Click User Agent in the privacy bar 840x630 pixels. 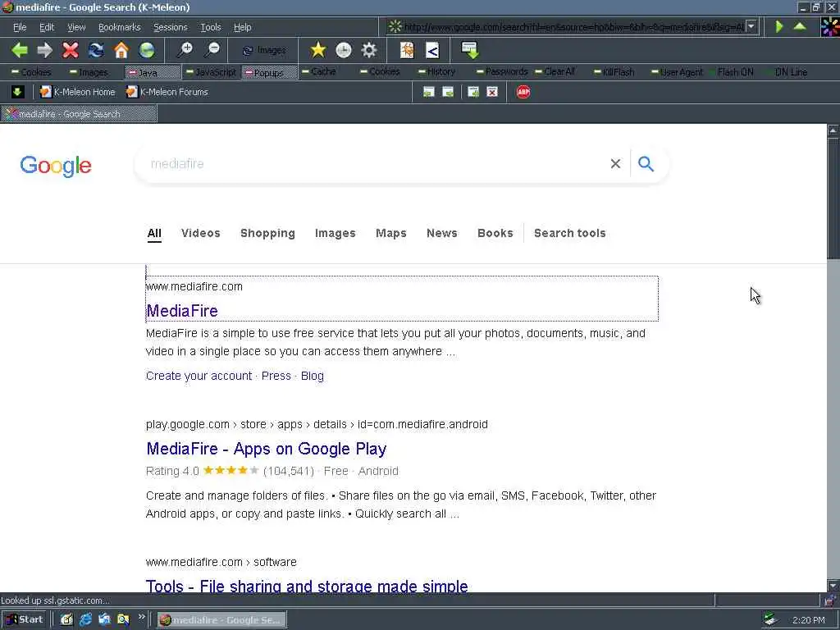(677, 72)
